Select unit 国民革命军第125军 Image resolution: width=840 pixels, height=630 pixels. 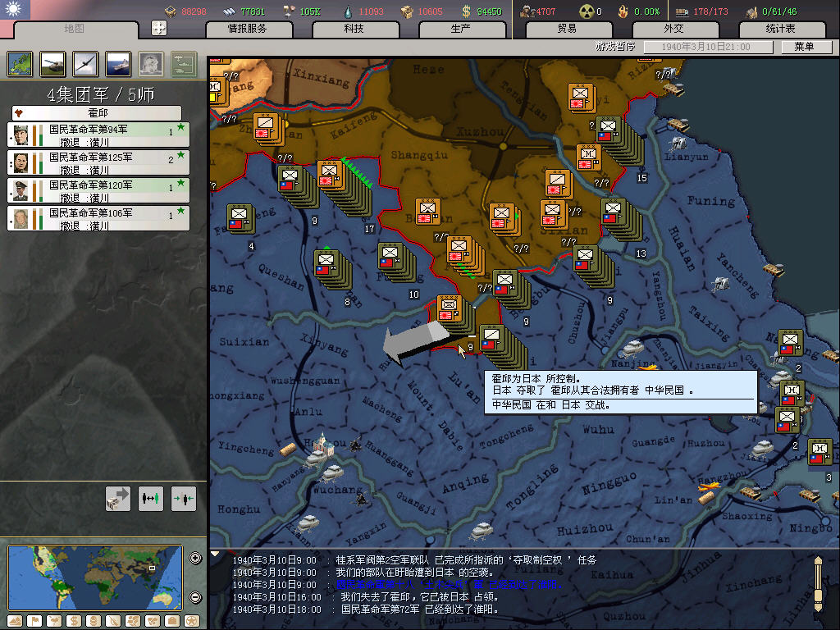point(98,162)
